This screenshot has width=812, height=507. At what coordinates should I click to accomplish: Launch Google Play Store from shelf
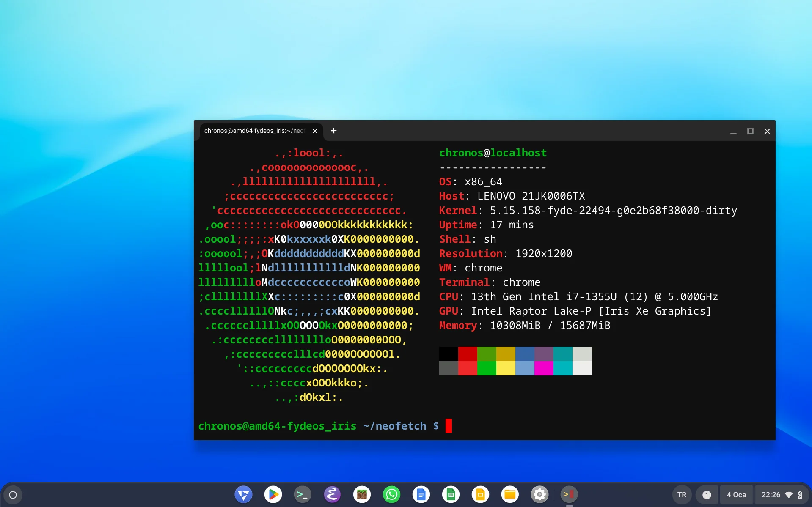(273, 494)
